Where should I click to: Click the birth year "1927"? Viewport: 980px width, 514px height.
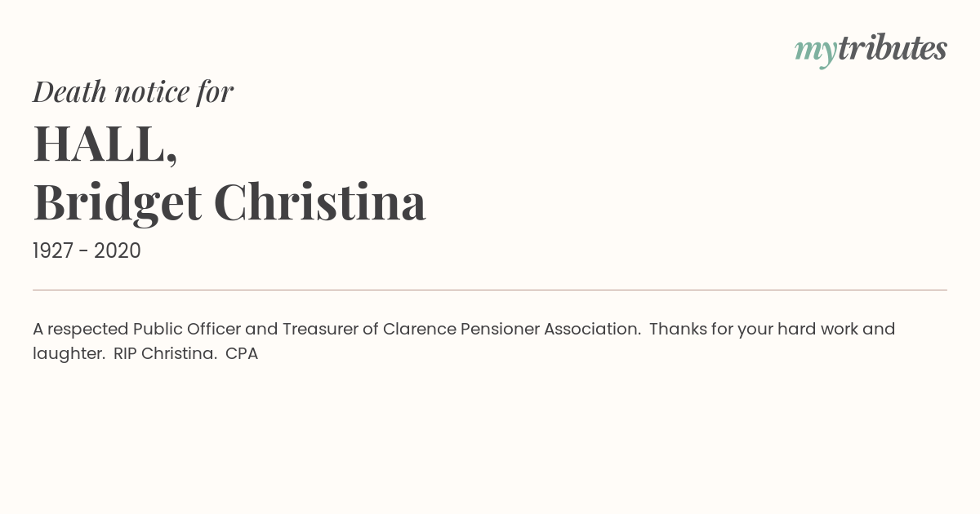[x=53, y=251]
